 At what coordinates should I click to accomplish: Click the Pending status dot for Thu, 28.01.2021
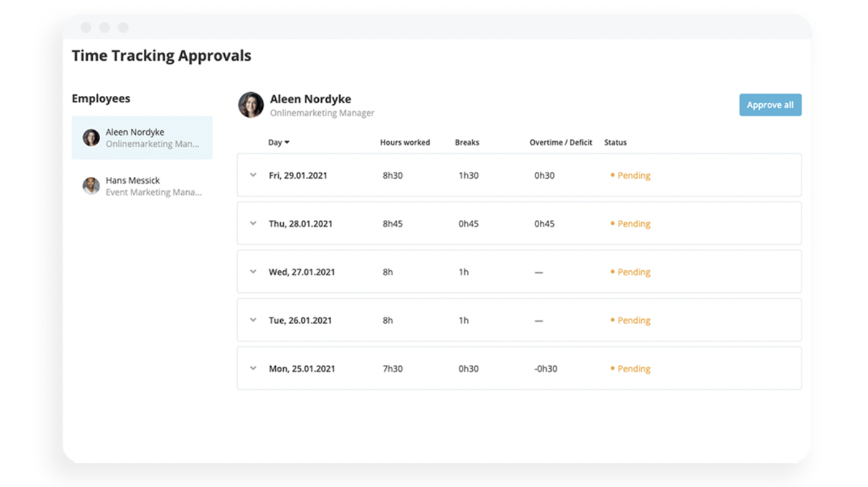pos(613,223)
